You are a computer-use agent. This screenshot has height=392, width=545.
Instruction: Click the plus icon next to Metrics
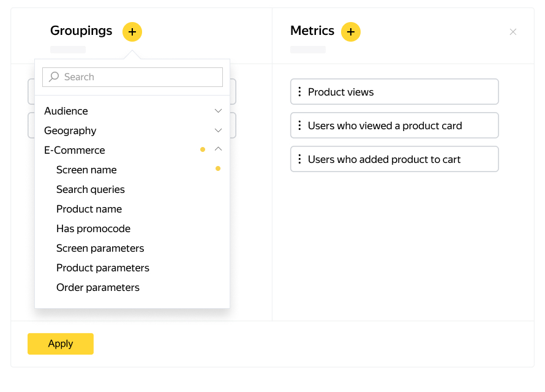(351, 32)
